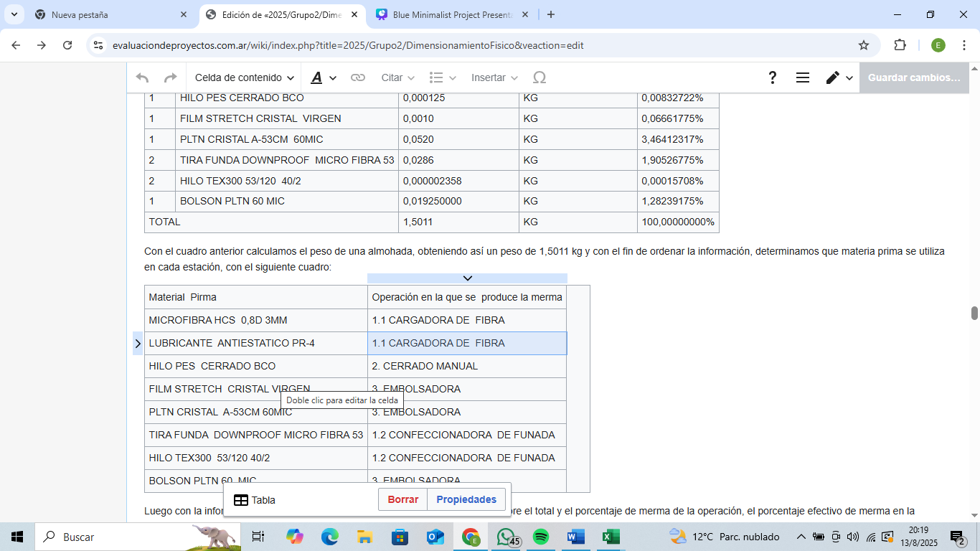Bookmark this page with the star icon

[864, 45]
